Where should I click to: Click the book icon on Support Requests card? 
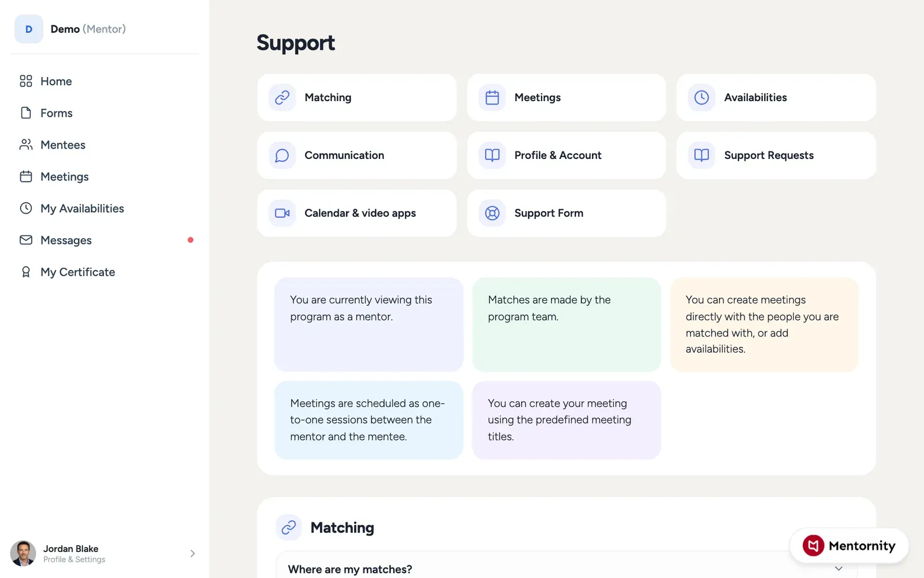702,155
